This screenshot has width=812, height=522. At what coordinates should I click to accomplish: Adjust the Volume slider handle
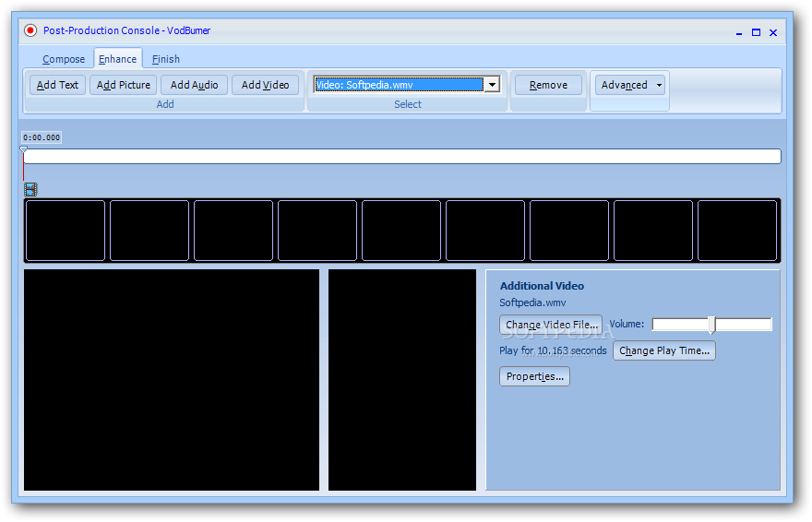[x=712, y=325]
